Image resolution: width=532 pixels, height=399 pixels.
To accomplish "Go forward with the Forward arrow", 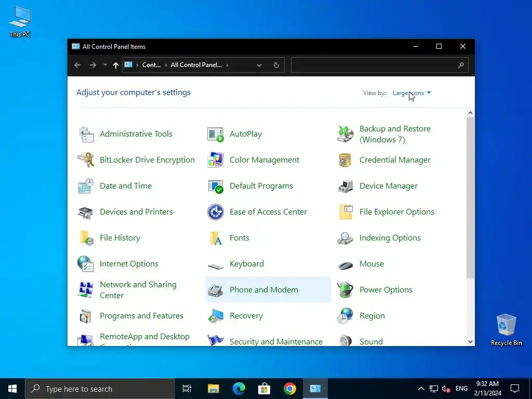I will 92,65.
